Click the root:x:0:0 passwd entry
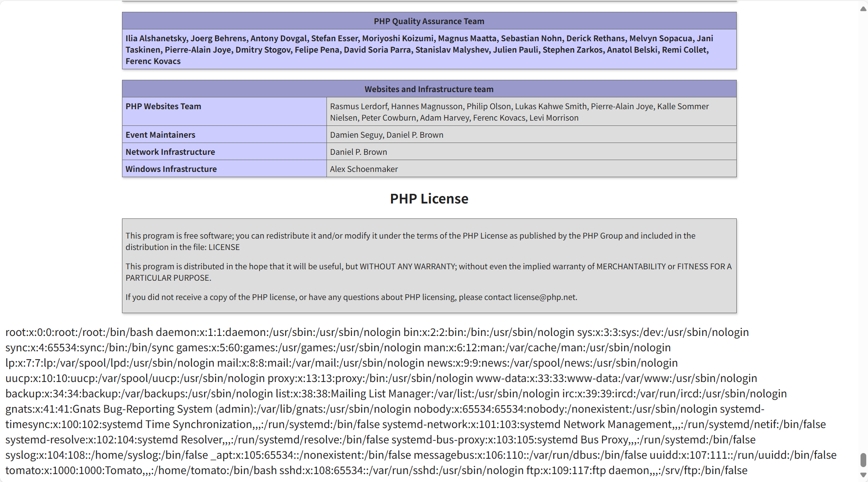 [79, 332]
